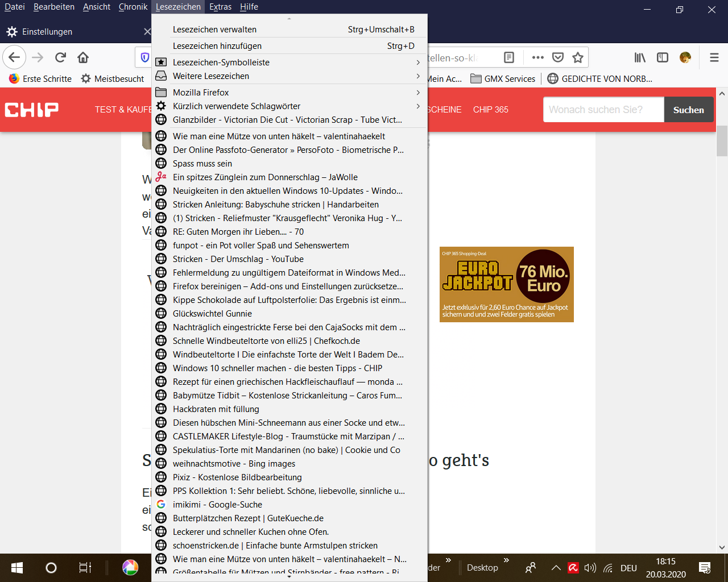Click the DEU language indicator

[628, 568]
